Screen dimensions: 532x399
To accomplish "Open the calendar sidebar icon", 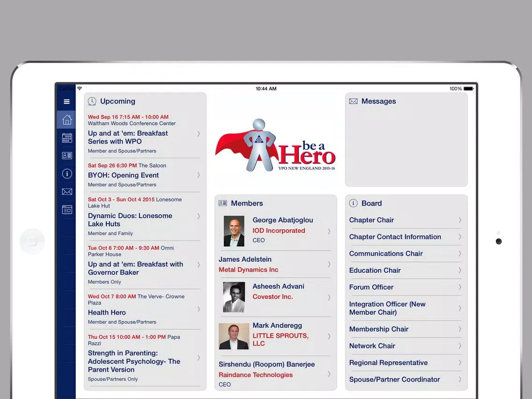I will [x=67, y=137].
